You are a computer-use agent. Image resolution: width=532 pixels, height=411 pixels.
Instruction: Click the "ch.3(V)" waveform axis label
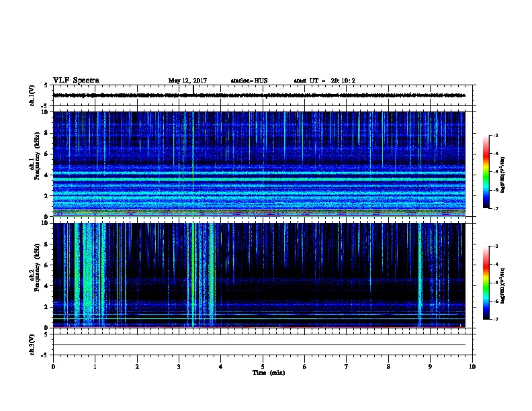[32, 345]
